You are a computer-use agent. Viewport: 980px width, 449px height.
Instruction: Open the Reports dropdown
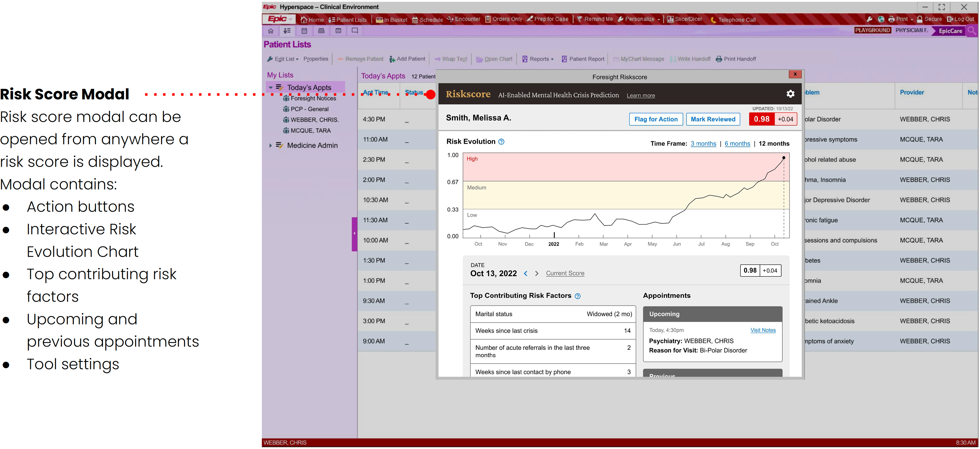537,59
